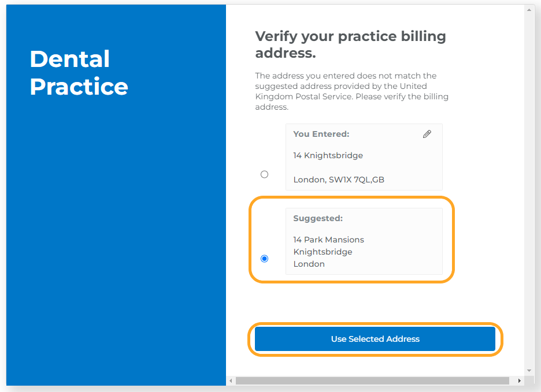Screen dimensions: 541x392
Task: Click the vertical scrollbar down arrow
Action: [529, 371]
